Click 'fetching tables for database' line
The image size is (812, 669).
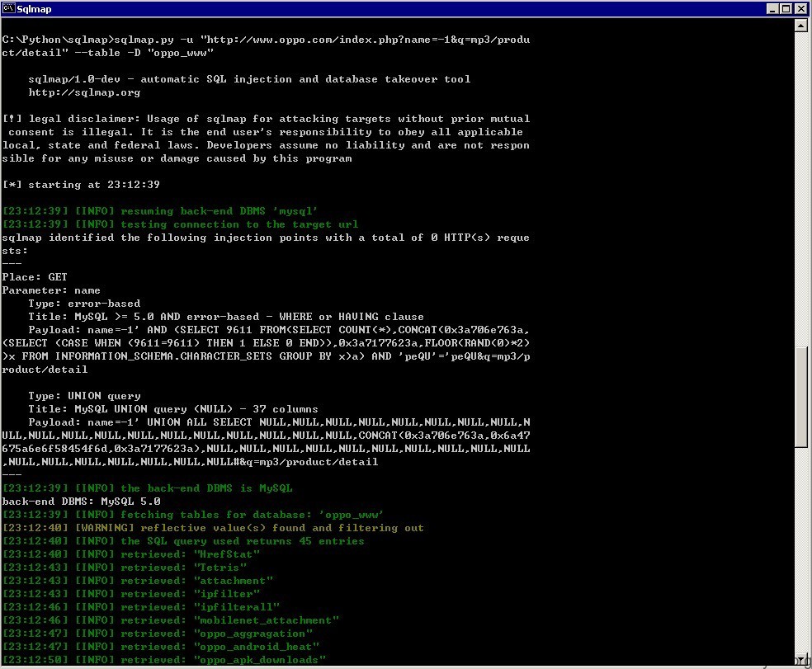(x=192, y=515)
